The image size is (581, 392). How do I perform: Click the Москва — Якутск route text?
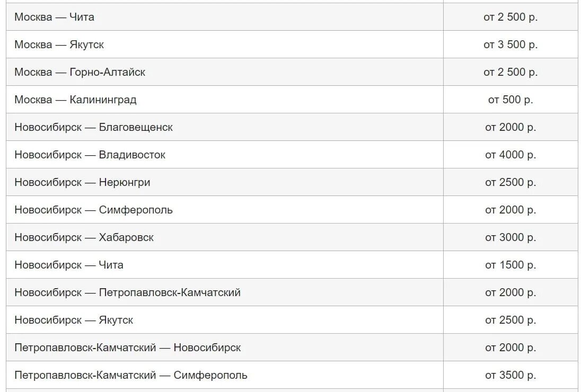[x=59, y=44]
